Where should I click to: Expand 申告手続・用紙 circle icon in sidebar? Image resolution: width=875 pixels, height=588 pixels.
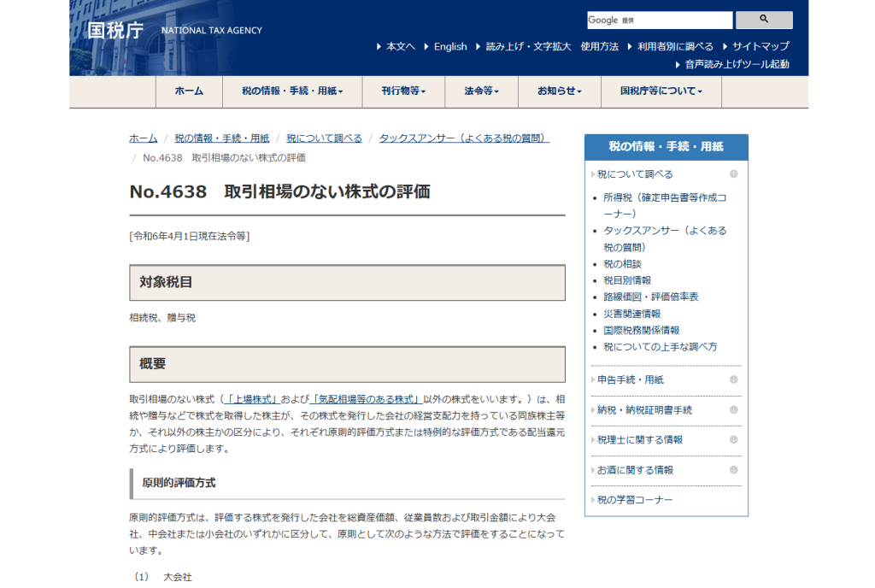(733, 379)
